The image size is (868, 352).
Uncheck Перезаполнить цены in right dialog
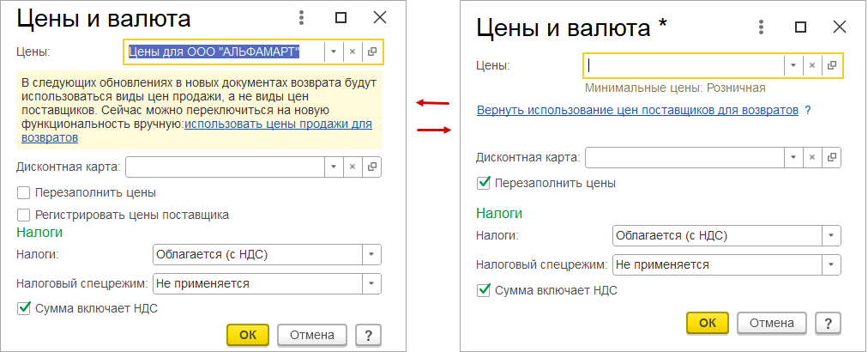484,183
